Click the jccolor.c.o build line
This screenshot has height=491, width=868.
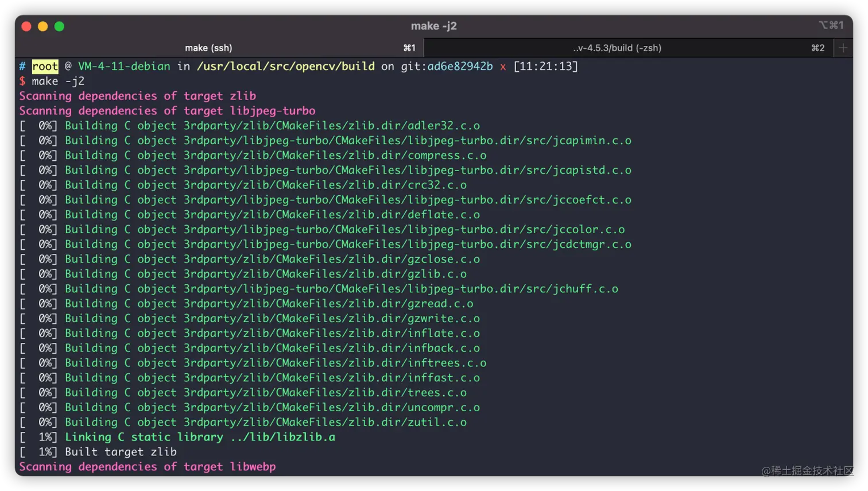(322, 230)
